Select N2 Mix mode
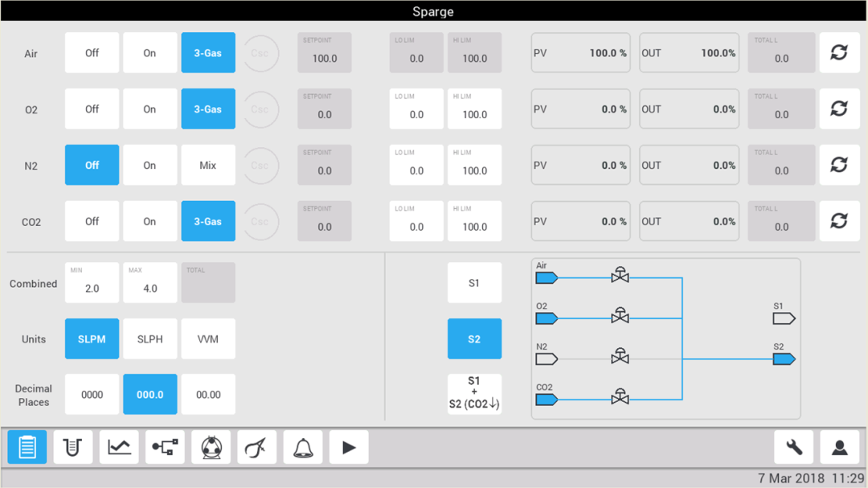The image size is (868, 488). pyautogui.click(x=208, y=165)
